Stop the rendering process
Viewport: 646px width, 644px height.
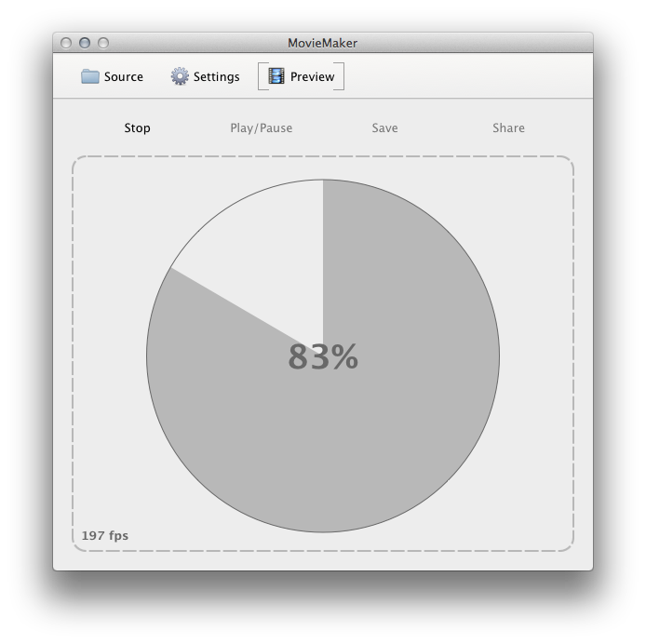tap(137, 128)
